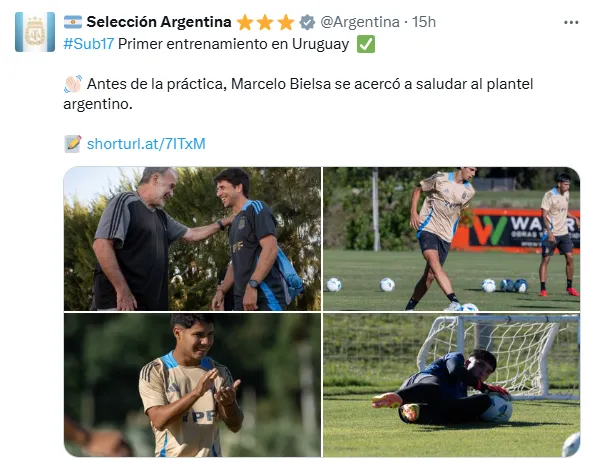Screen dimensions: 590x462
Task: Click the blue verified badge icon
Action: pos(307,22)
